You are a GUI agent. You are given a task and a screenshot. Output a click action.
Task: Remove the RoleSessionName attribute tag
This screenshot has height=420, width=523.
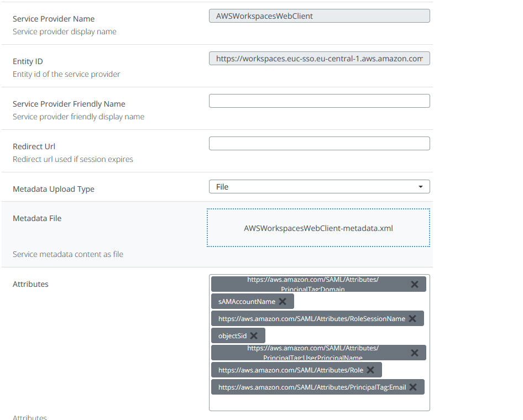pos(412,318)
